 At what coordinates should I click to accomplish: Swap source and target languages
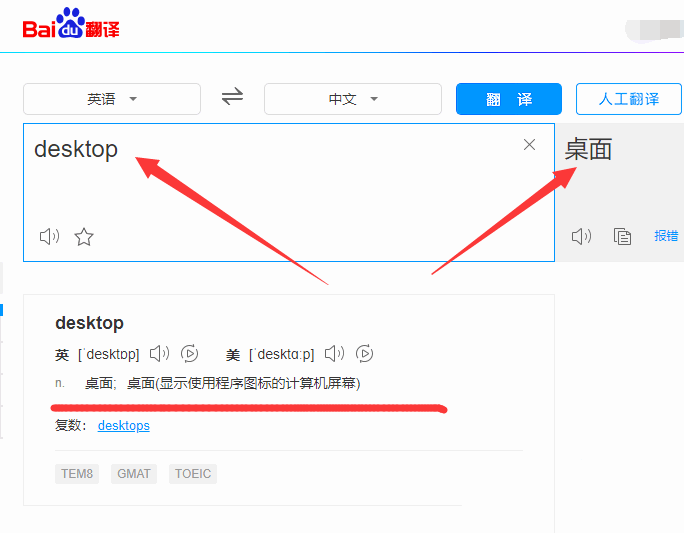[232, 96]
